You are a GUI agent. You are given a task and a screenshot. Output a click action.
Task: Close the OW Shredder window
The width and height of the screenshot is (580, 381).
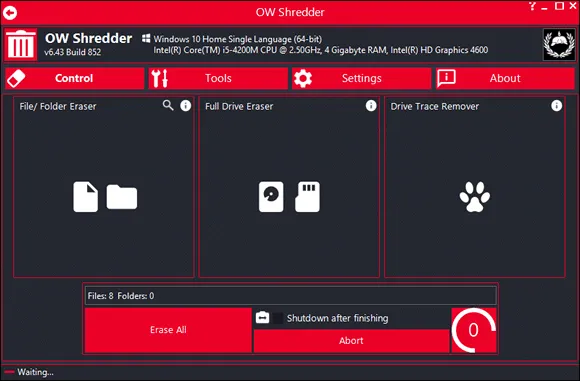pos(573,6)
